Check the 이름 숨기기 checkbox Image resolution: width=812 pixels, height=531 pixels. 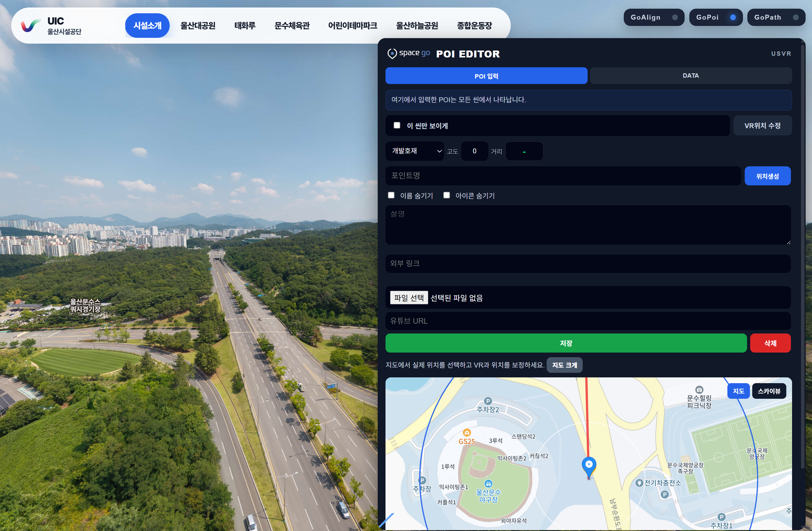pyautogui.click(x=391, y=195)
